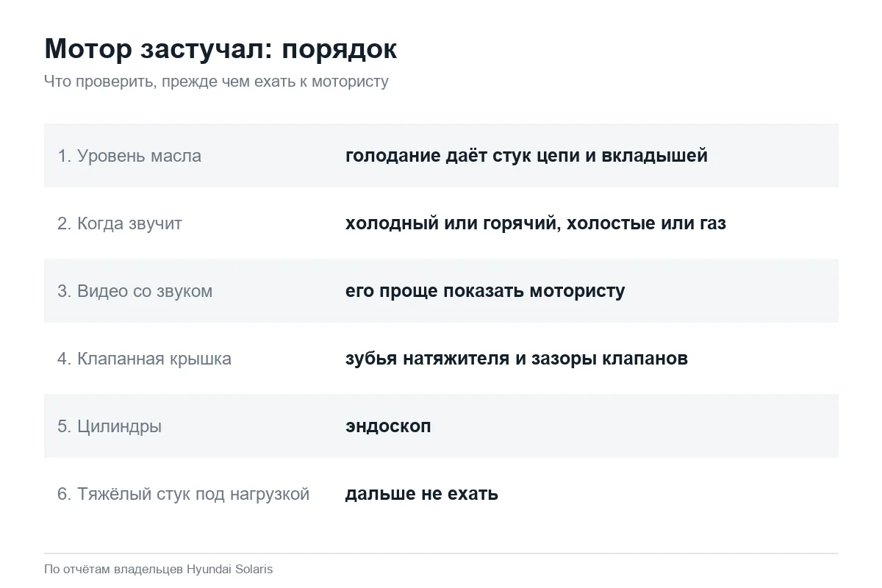Select the row label '4. Клапанная крышка'
The width and height of the screenshot is (882, 588).
145,359
